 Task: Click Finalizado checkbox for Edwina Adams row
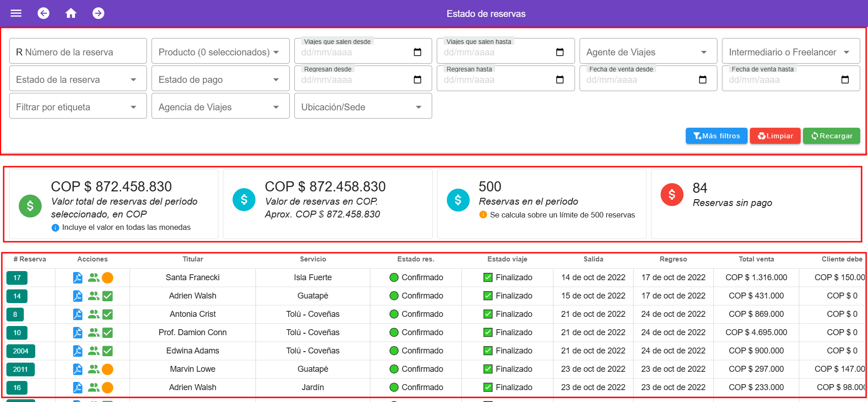coord(488,351)
